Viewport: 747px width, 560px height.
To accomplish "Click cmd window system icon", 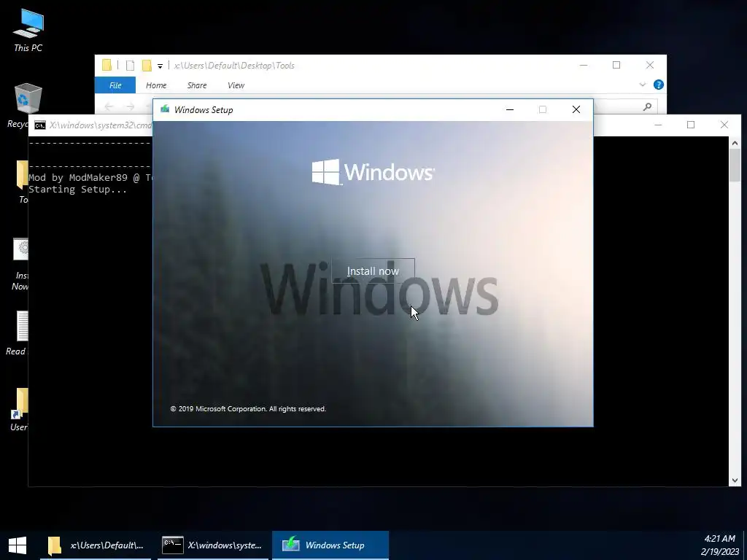I will point(40,125).
